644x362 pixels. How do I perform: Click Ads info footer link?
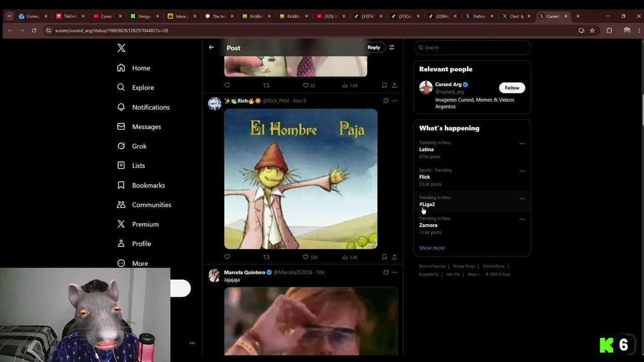[453, 274]
